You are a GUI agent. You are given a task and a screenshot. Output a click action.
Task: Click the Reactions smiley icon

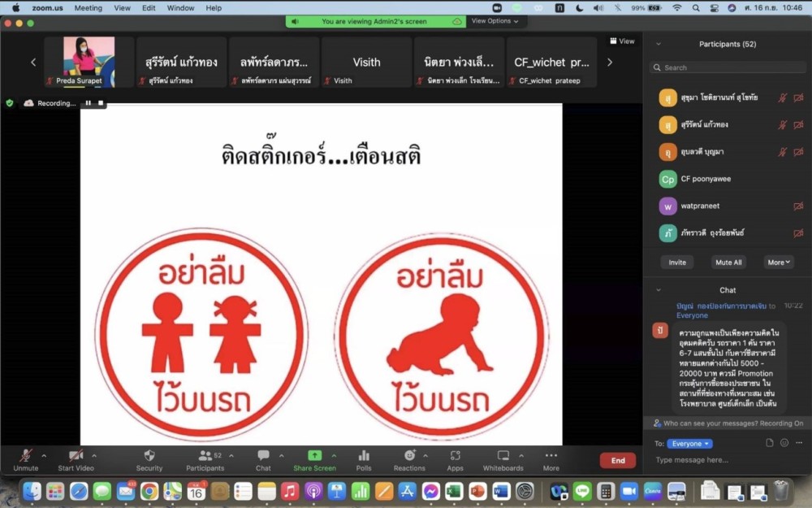pyautogui.click(x=409, y=456)
